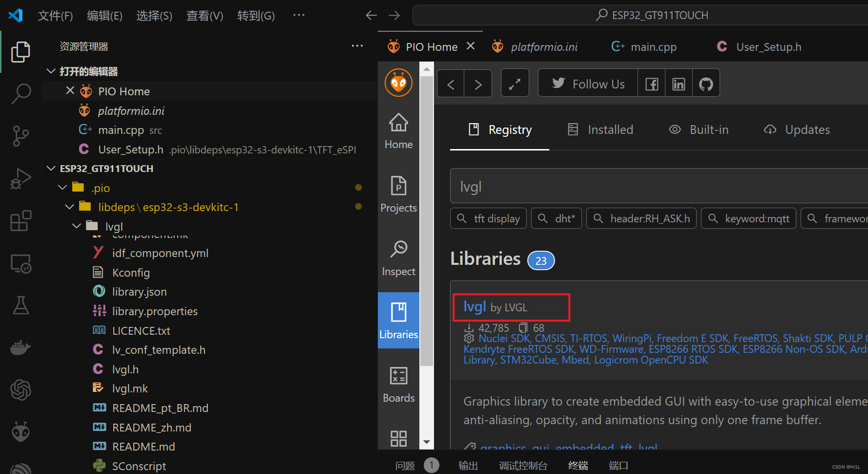868x474 pixels.
Task: Select the Libraries section in PIO sidebar
Action: (398, 321)
